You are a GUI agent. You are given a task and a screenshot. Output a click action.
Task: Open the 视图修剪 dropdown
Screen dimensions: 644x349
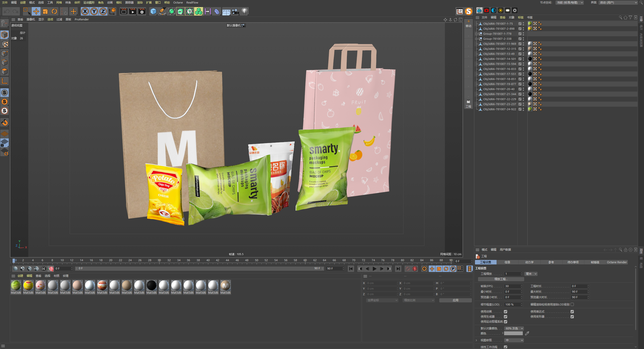[514, 340]
